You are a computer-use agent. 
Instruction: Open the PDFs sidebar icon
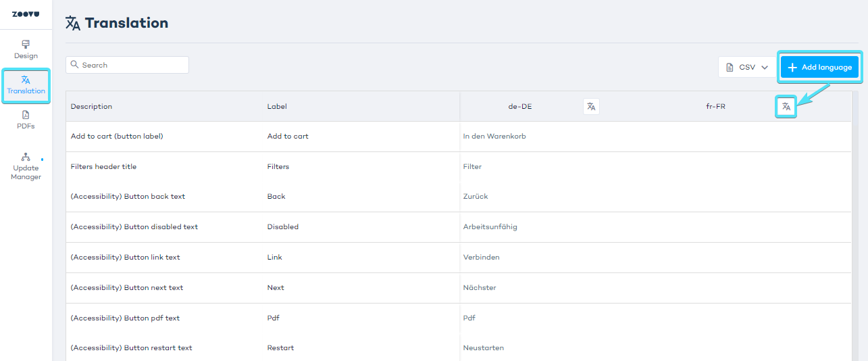[x=26, y=115]
